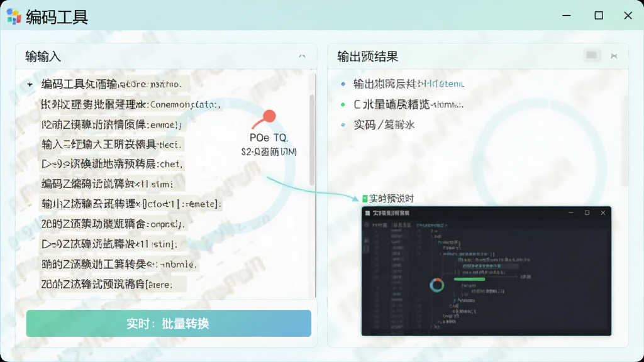Viewport: 644px width, 362px height.
Task: Click the window icon in the dark preview title bar
Action: [367, 213]
